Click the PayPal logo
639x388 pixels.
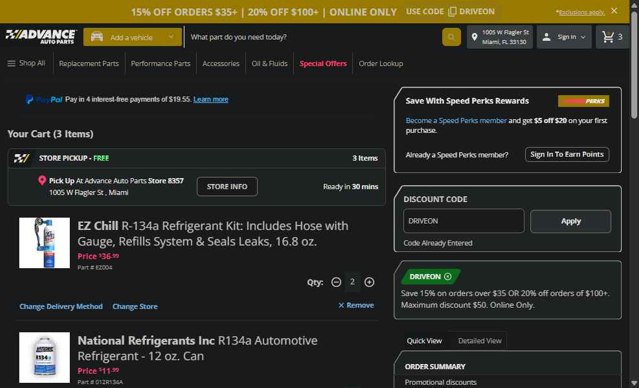tap(44, 99)
